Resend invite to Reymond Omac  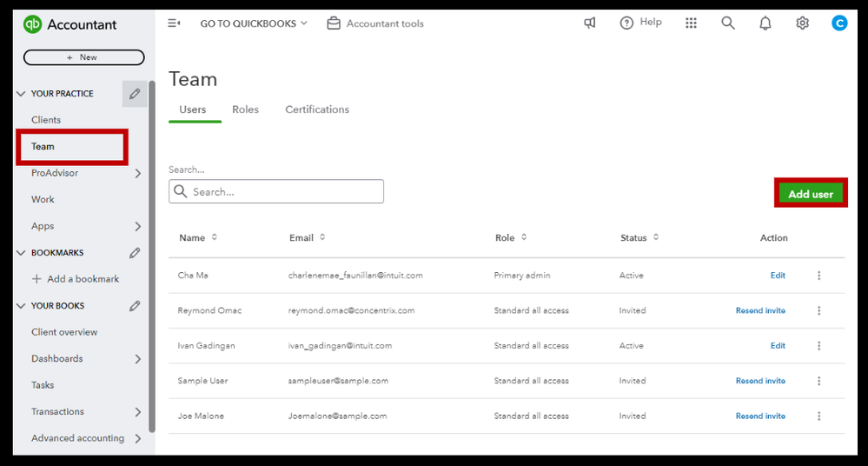click(x=760, y=311)
